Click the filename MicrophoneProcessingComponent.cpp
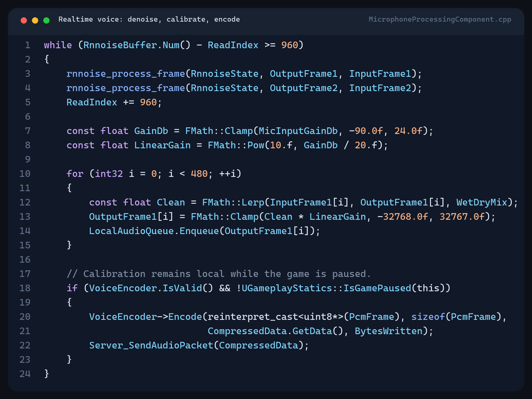The width and height of the screenshot is (532, 399). pos(440,19)
